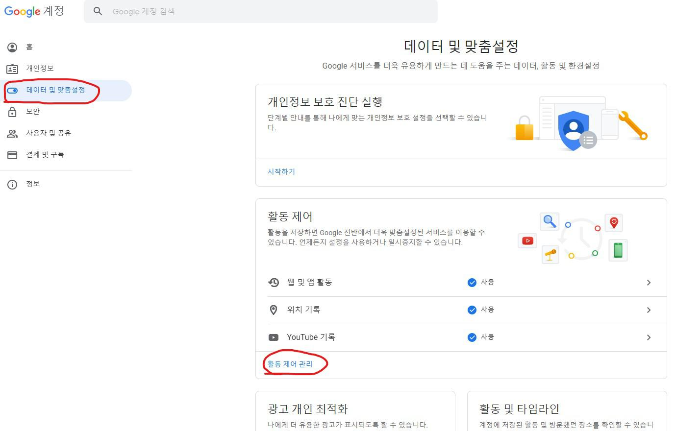Image resolution: width=700 pixels, height=431 pixels.
Task: Click the 홈 person-circle icon
Action: 12,47
